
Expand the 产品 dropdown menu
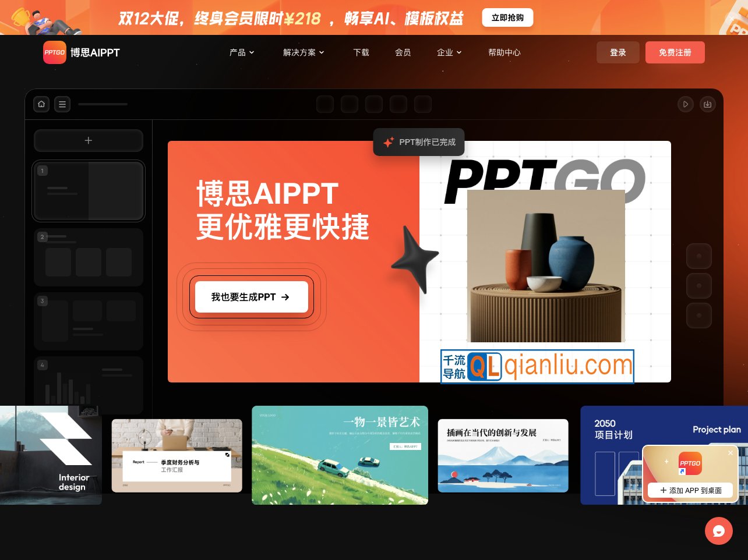[x=242, y=52]
